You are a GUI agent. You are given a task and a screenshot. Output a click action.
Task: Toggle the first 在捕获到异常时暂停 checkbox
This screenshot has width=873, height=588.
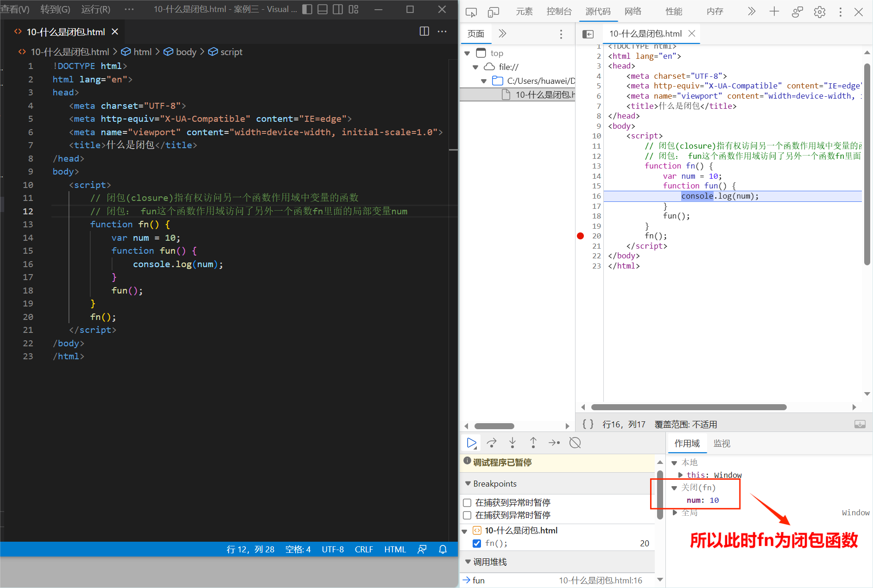(x=467, y=503)
